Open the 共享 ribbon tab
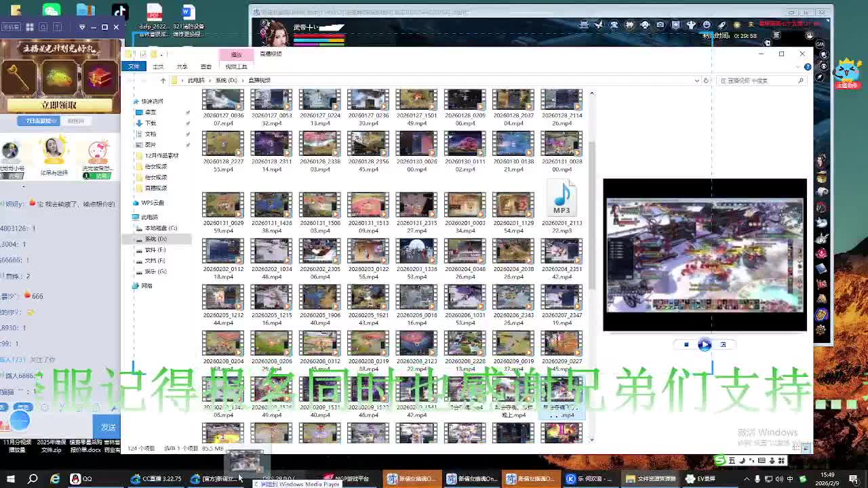The image size is (868, 488). [x=182, y=66]
